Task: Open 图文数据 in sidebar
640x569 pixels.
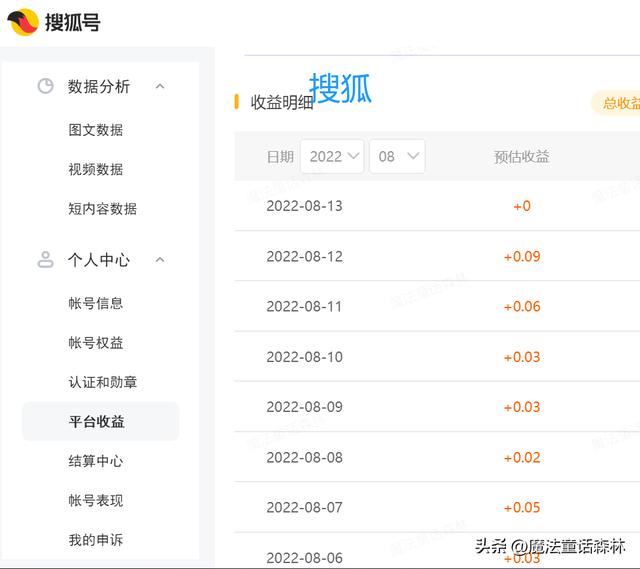Action: [x=96, y=130]
